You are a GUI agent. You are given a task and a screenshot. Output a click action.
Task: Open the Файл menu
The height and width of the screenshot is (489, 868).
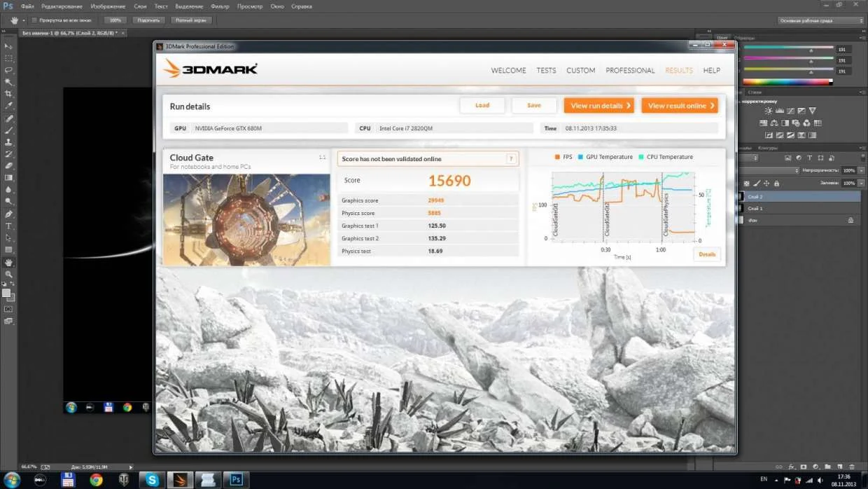pos(28,6)
